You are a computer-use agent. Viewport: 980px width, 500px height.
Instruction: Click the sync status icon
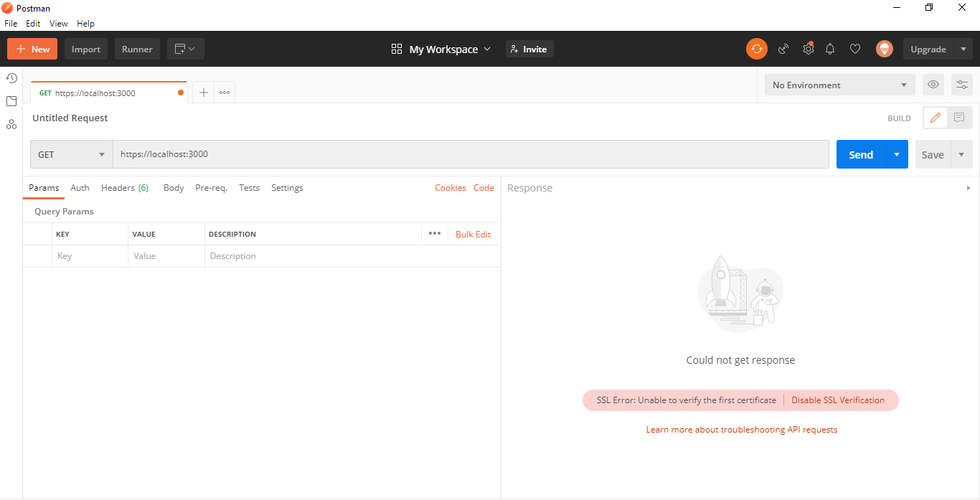tap(757, 49)
